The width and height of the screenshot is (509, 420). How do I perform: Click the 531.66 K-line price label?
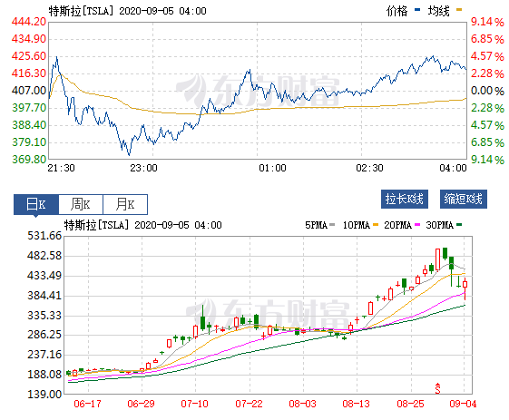pos(44,236)
